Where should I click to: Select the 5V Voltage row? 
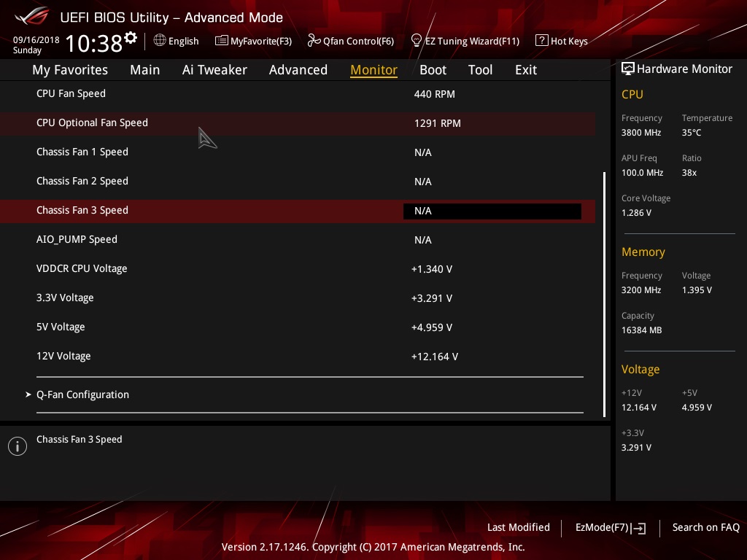pos(298,327)
